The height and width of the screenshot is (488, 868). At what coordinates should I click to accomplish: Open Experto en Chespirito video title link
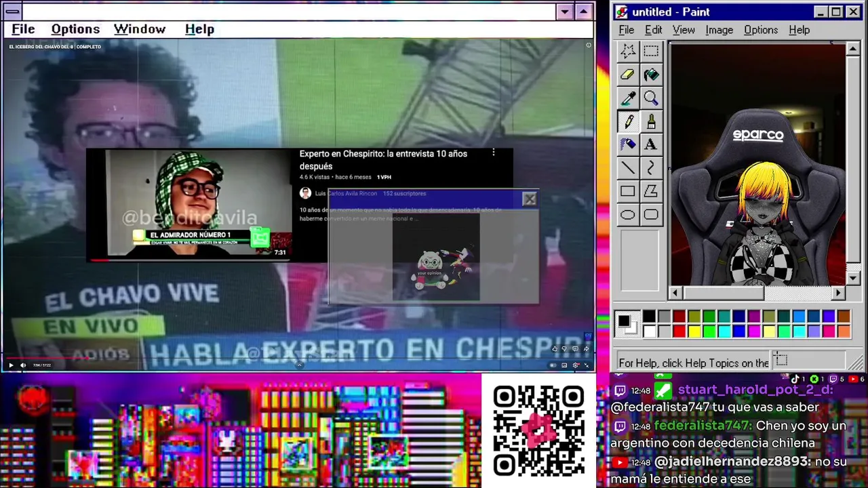[383, 160]
